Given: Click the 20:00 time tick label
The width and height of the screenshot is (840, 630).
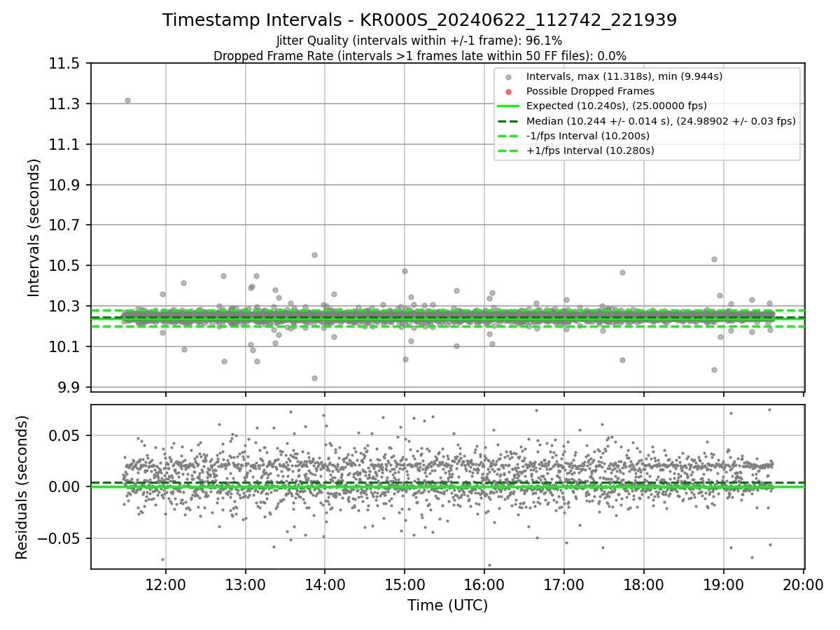Looking at the screenshot, I should (804, 584).
